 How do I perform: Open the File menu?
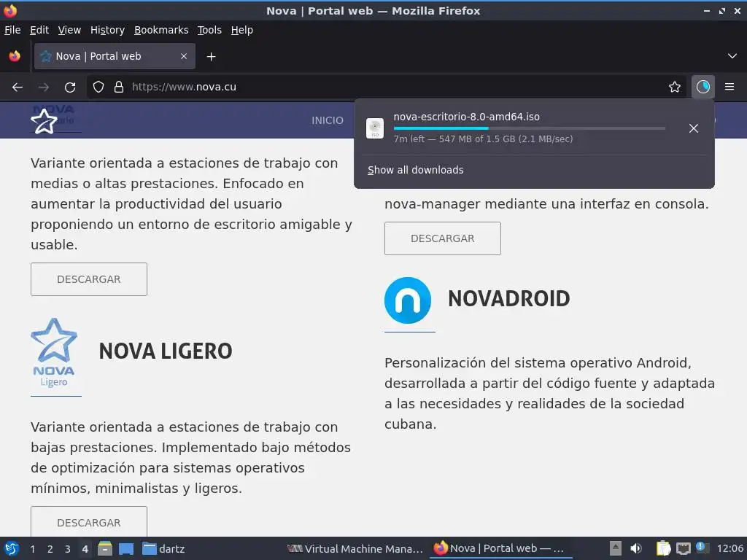click(12, 30)
